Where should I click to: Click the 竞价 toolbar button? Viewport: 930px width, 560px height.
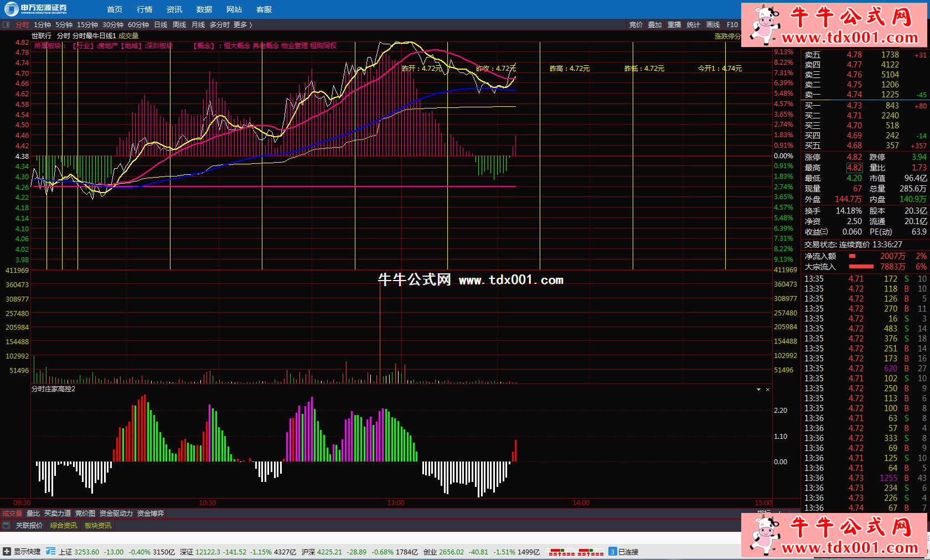click(x=636, y=25)
